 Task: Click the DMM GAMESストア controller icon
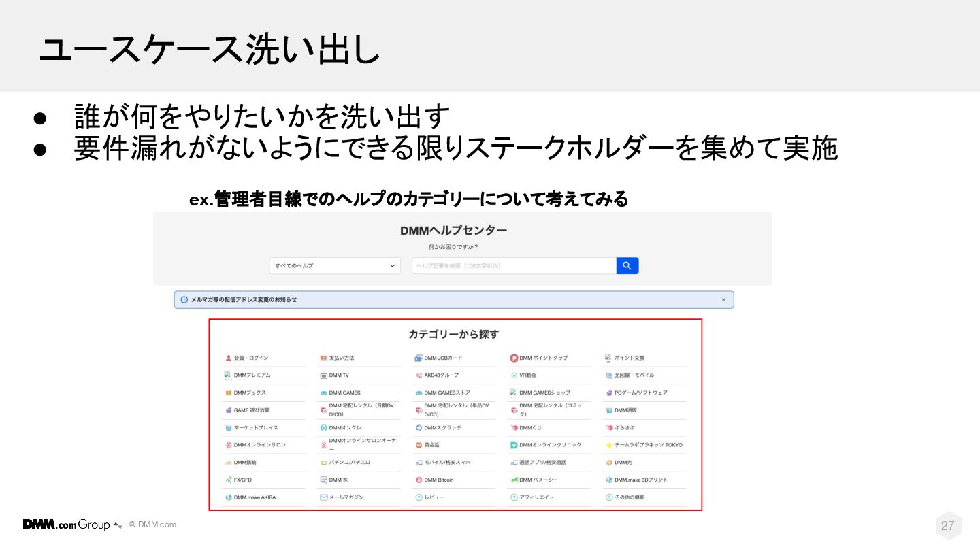419,393
